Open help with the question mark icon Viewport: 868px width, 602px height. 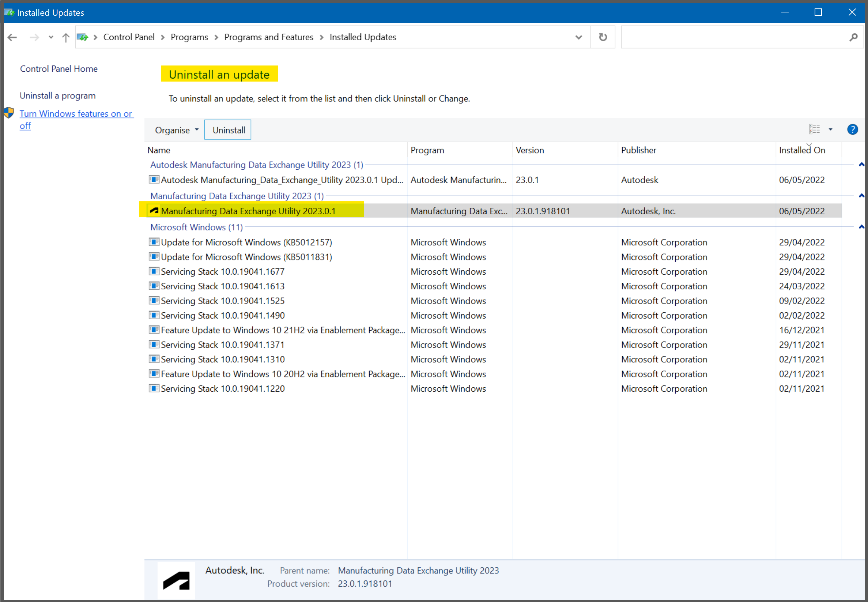click(x=853, y=129)
